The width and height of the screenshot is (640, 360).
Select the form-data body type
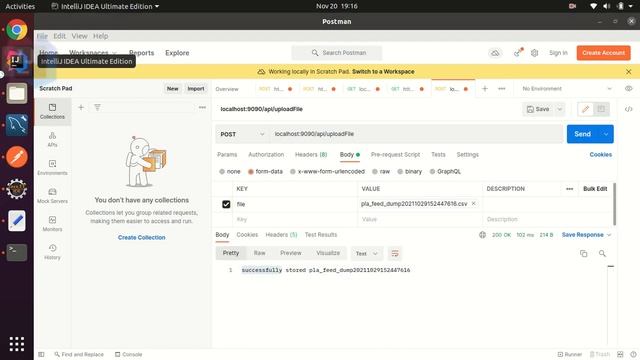pos(265,171)
